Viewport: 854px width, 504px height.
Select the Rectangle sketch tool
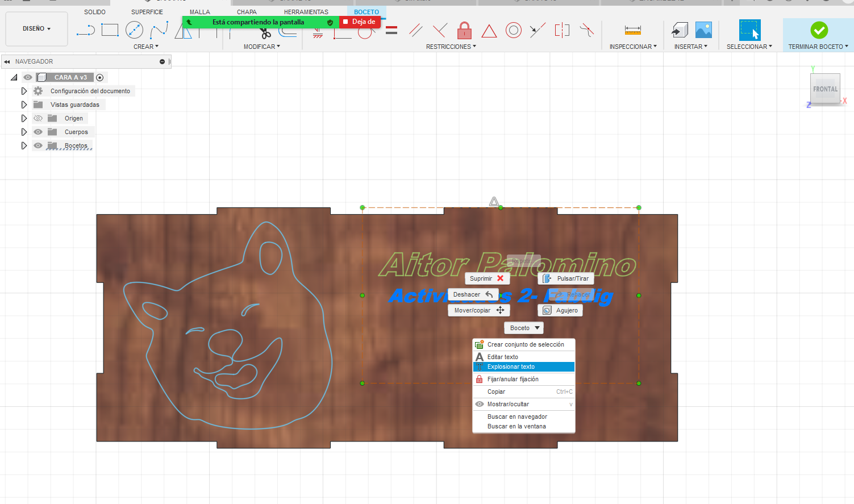coord(110,30)
